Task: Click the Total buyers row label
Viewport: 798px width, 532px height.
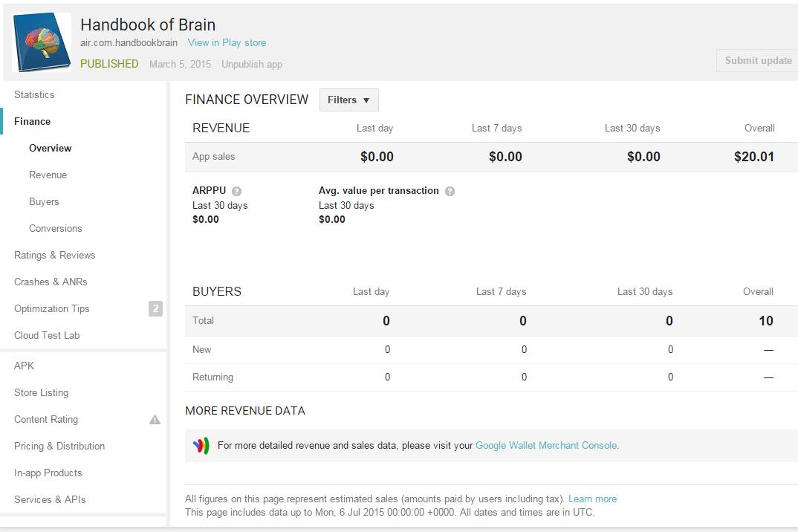Action: (203, 321)
